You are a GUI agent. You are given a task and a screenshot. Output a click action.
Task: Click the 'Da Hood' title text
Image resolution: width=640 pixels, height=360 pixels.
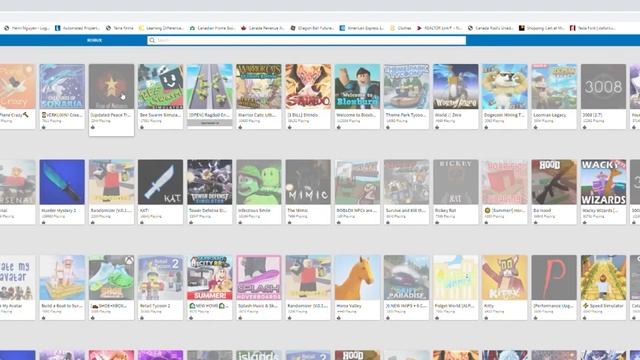tap(542, 211)
